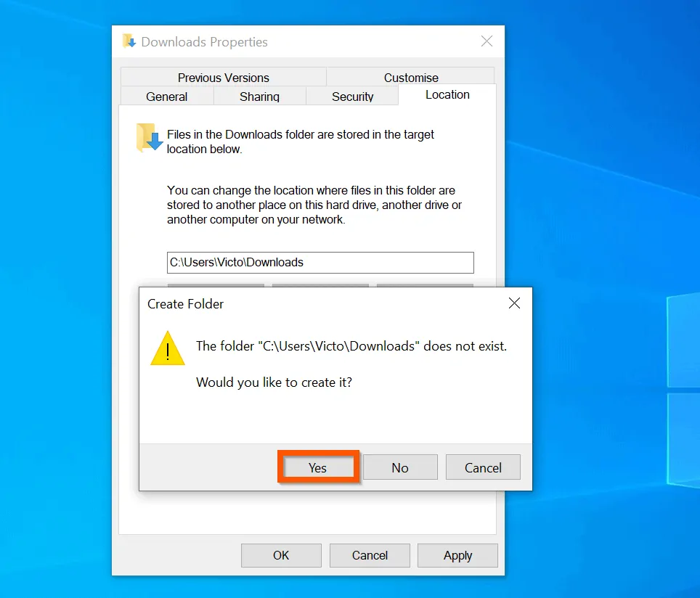This screenshot has width=700, height=598.
Task: Close the Downloads Properties window
Action: [487, 41]
